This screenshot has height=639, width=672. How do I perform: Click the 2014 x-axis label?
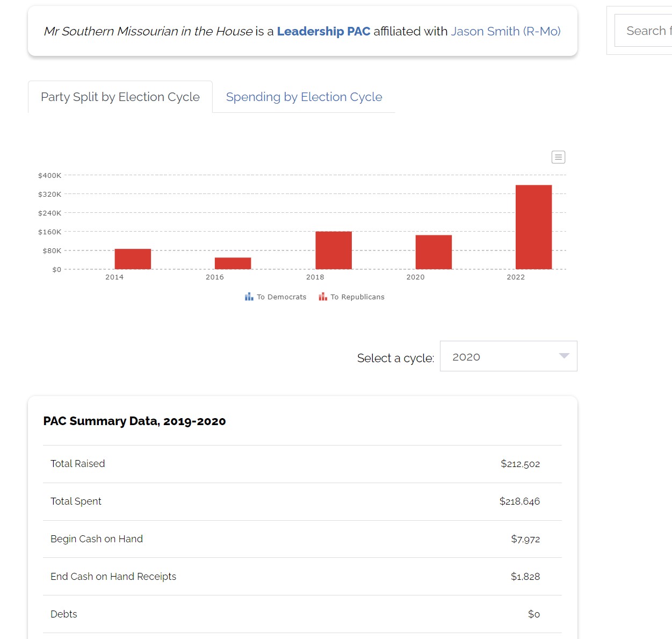pos(114,277)
